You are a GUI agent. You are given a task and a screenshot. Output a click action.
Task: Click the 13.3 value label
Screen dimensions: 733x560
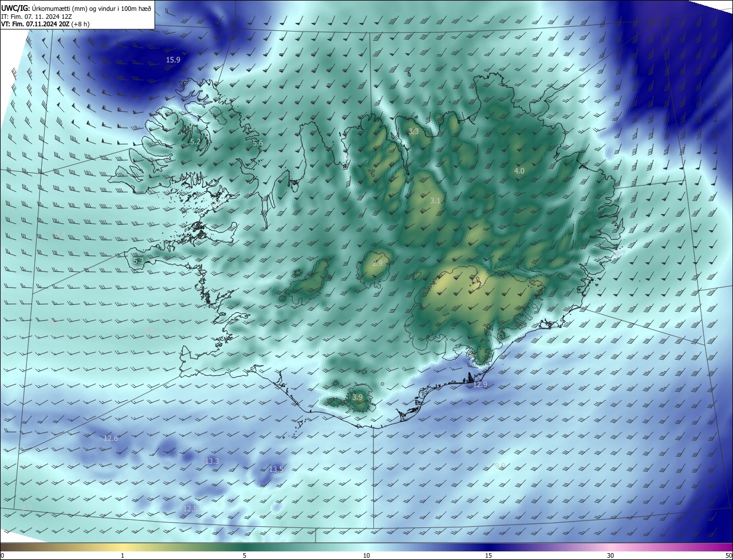coord(212,461)
